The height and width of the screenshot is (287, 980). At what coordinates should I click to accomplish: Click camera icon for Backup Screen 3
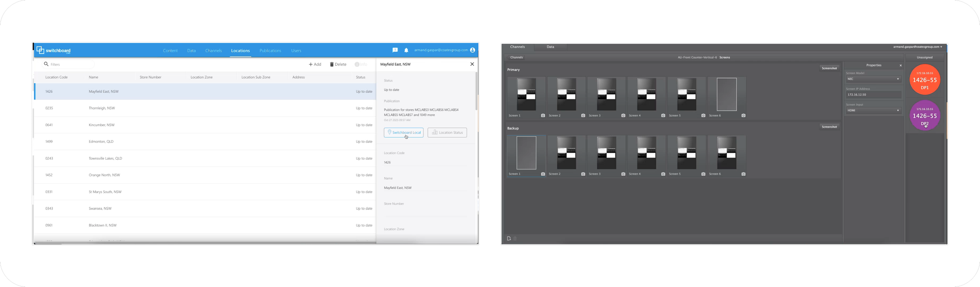click(x=623, y=174)
